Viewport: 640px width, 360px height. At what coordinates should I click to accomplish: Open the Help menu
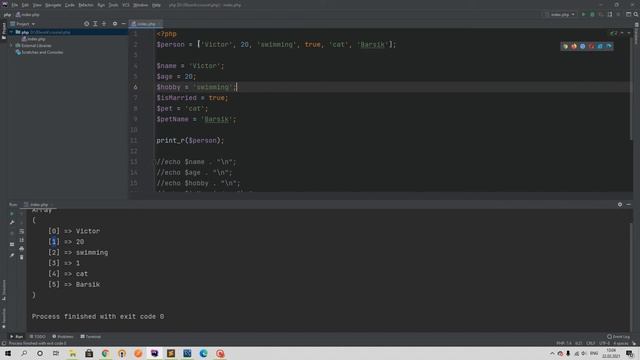click(x=156, y=5)
